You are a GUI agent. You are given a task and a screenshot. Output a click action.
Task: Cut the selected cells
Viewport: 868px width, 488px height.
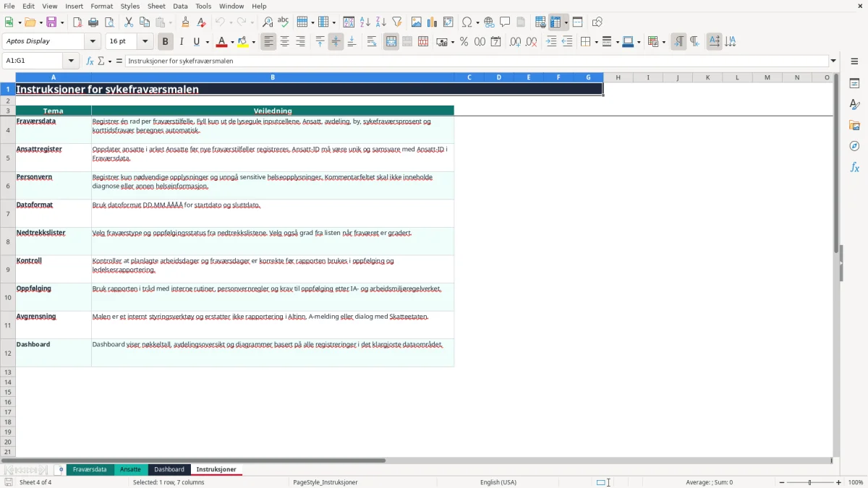129,22
